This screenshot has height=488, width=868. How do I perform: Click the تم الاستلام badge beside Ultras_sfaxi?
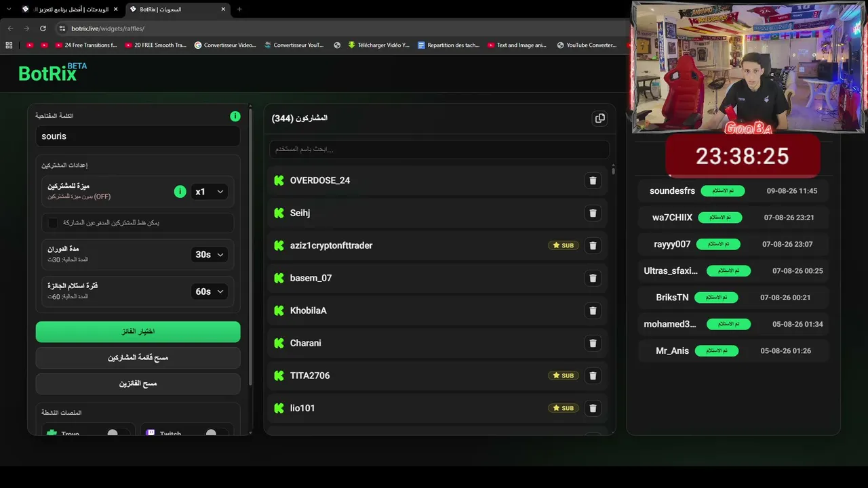(x=728, y=270)
